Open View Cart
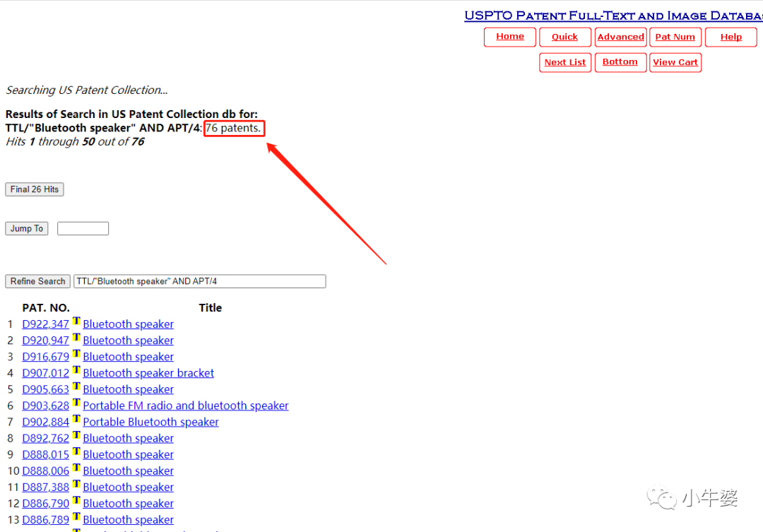This screenshot has width=763, height=532. [x=675, y=62]
